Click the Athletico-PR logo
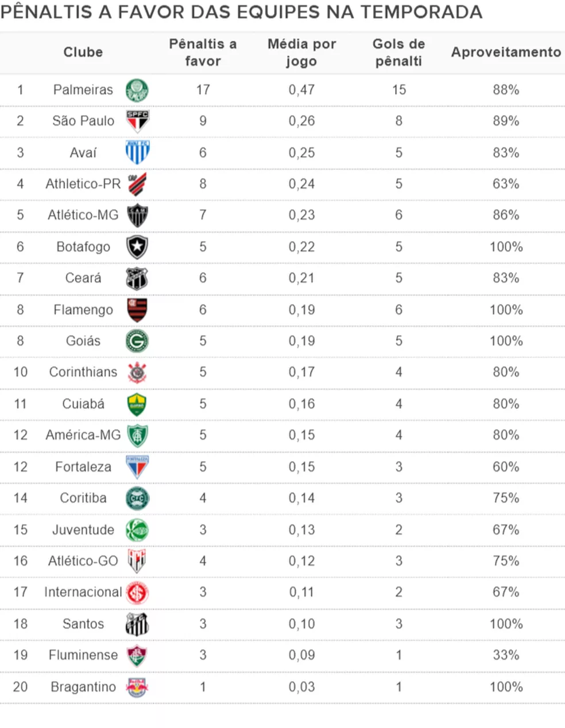565x728 pixels. pyautogui.click(x=137, y=184)
